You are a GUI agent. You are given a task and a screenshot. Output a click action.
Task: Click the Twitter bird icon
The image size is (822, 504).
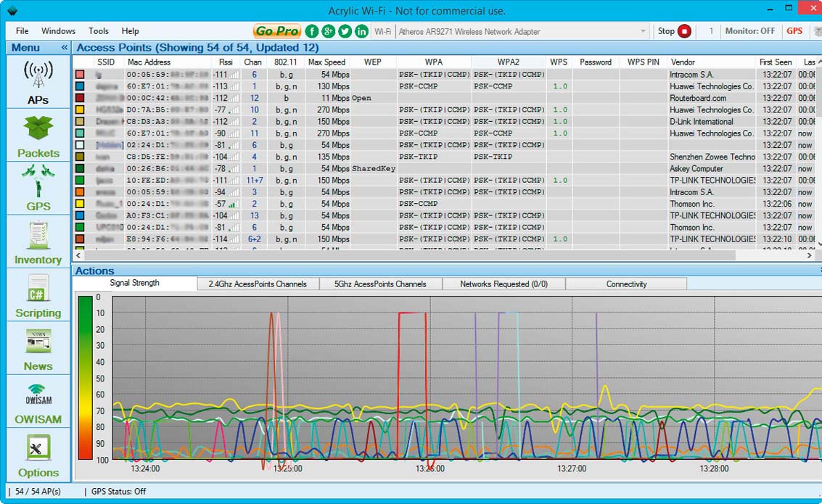pyautogui.click(x=345, y=31)
